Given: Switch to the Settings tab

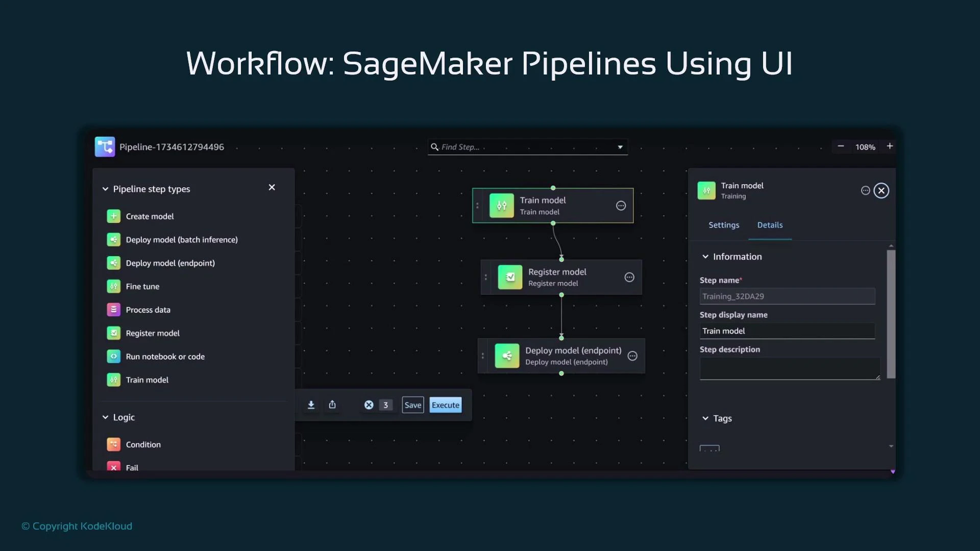Looking at the screenshot, I should 724,225.
